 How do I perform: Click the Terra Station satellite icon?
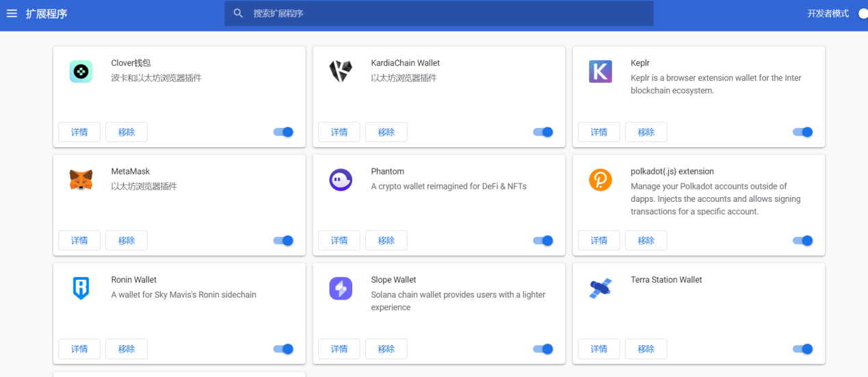coord(601,288)
